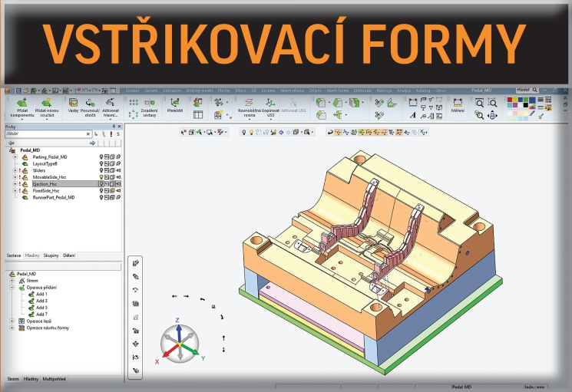Toggle visibility bulb of FixedSide_Hsc
572x392 pixels.
(101, 190)
